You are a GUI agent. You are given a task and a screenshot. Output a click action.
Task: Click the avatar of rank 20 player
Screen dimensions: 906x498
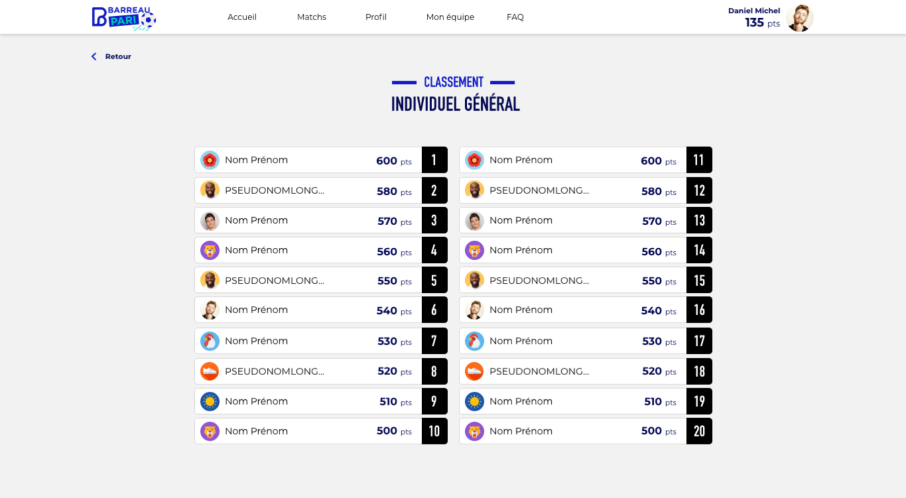coord(475,431)
